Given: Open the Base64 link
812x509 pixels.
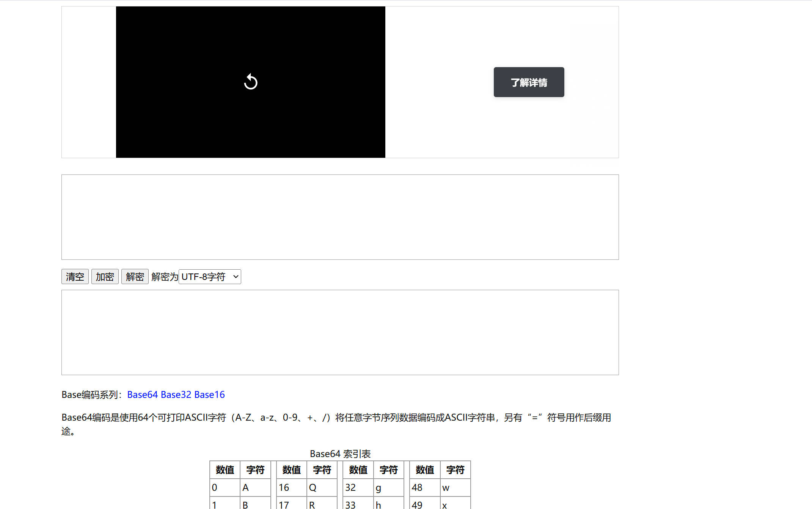Looking at the screenshot, I should pos(142,394).
